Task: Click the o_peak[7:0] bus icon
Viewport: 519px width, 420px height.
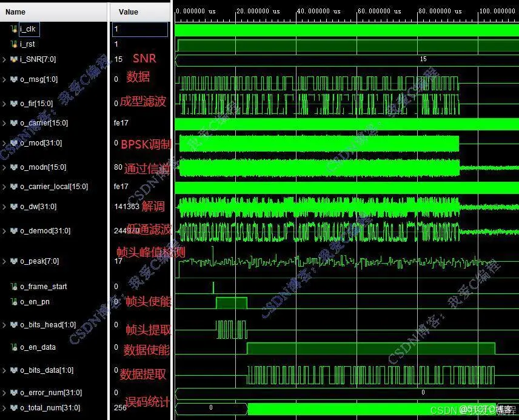Action: (x=14, y=261)
